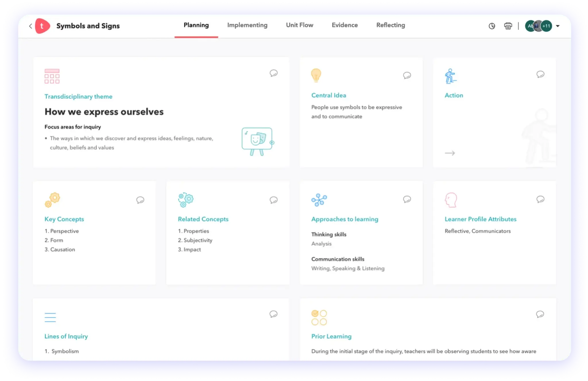
Task: Open comments on Approaches to learning card
Action: 407,199
